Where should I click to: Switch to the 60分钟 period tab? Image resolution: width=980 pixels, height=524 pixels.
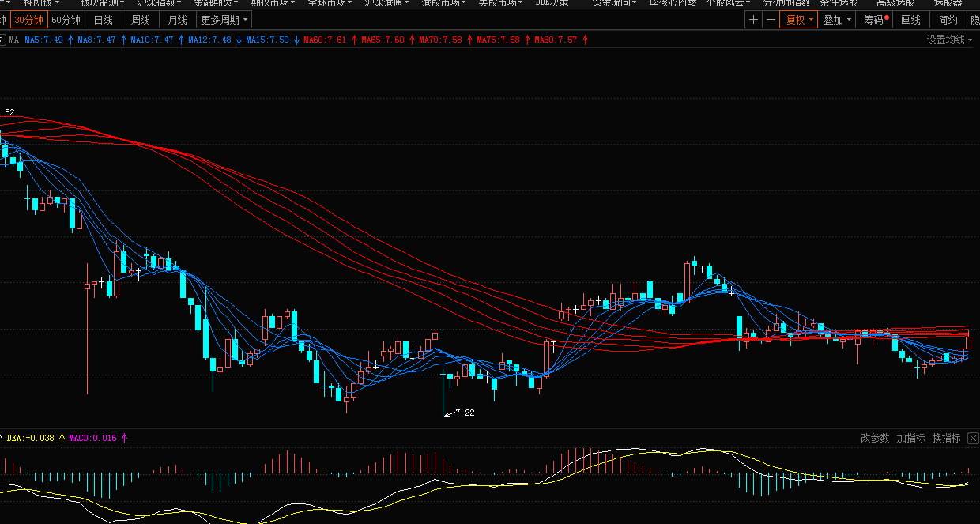pyautogui.click(x=66, y=20)
